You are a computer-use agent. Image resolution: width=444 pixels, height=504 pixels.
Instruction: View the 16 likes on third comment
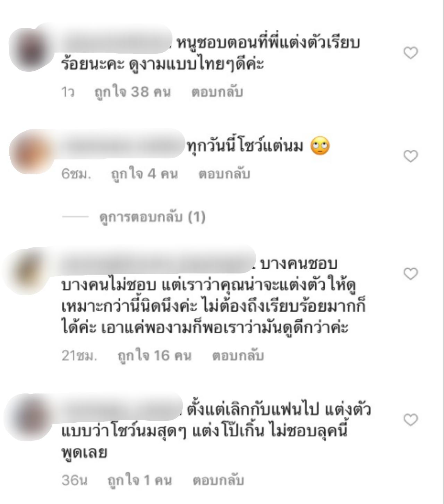click(x=154, y=356)
